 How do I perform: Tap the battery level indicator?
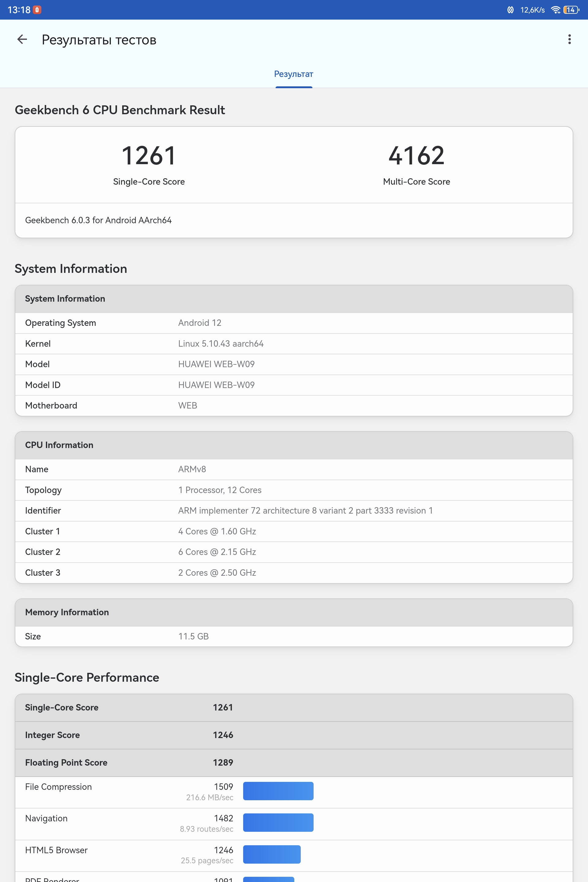click(x=571, y=10)
